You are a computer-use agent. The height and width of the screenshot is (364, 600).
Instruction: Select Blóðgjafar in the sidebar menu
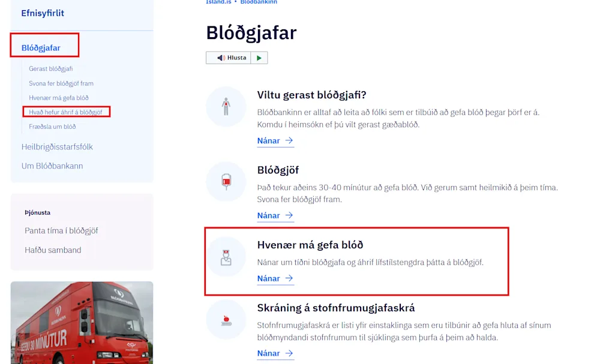(x=41, y=48)
